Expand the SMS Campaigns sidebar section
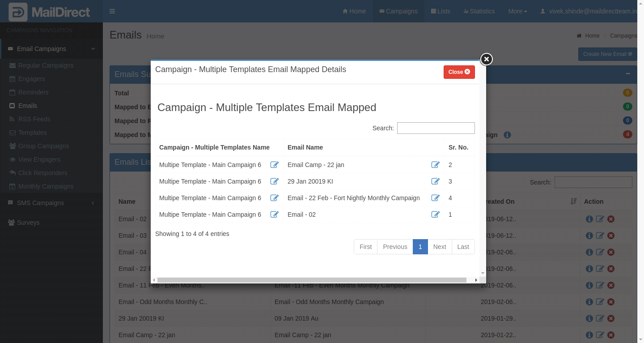Image resolution: width=644 pixels, height=343 pixels. pyautogui.click(x=51, y=203)
